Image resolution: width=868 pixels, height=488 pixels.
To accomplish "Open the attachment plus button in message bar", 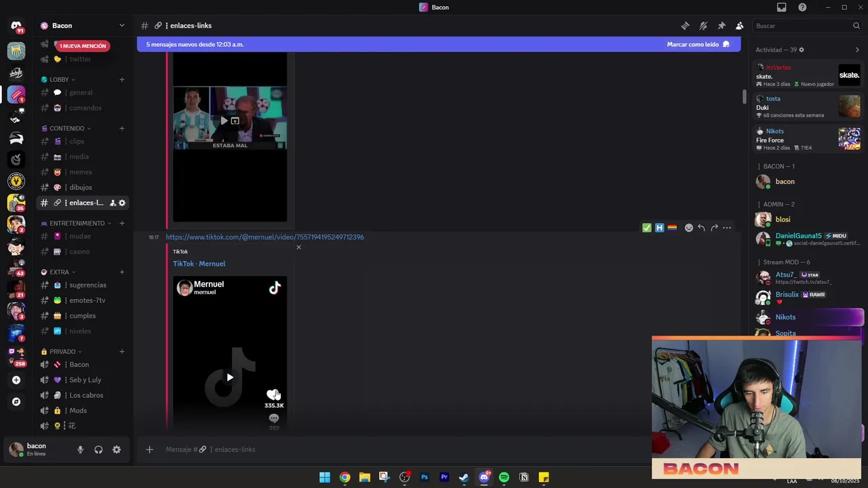I will click(149, 449).
